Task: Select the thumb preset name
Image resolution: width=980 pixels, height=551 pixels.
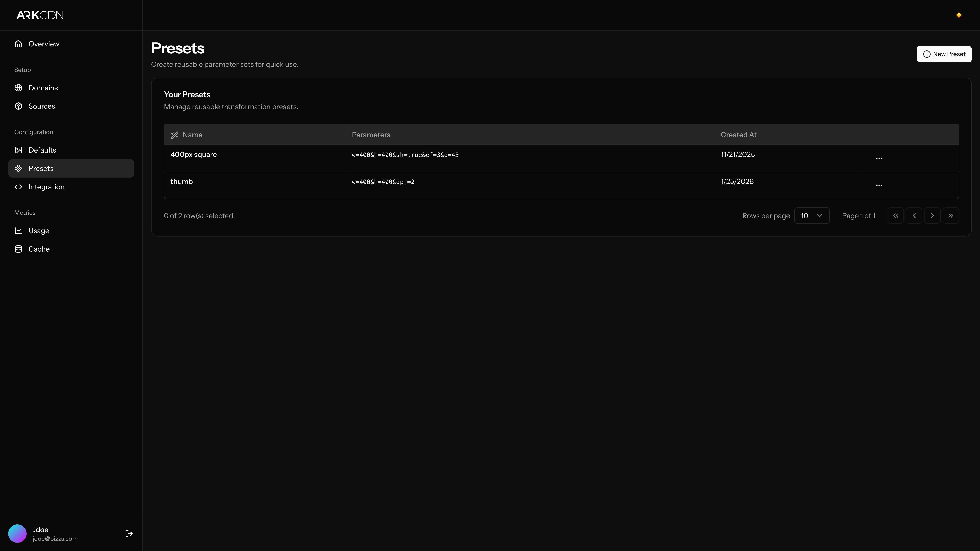Action: point(182,182)
